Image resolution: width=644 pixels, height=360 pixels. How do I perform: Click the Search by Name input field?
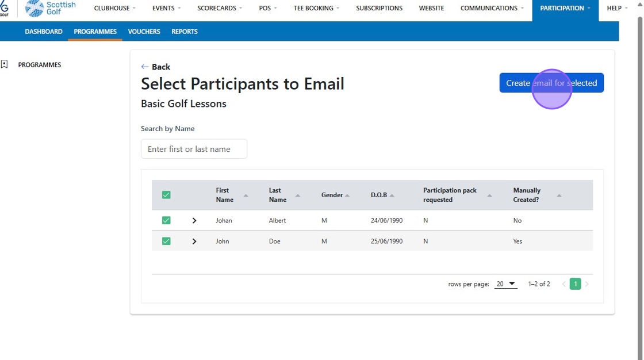pyautogui.click(x=194, y=149)
